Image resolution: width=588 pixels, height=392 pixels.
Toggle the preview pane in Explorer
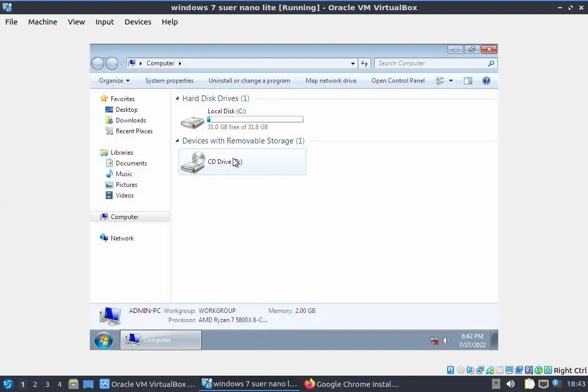click(468, 81)
